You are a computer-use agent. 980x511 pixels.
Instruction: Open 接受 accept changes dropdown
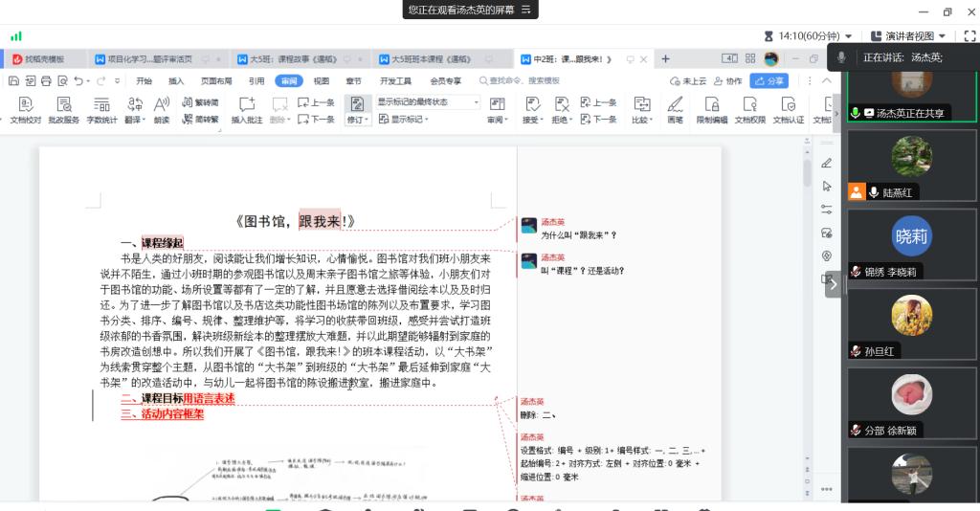[532, 110]
